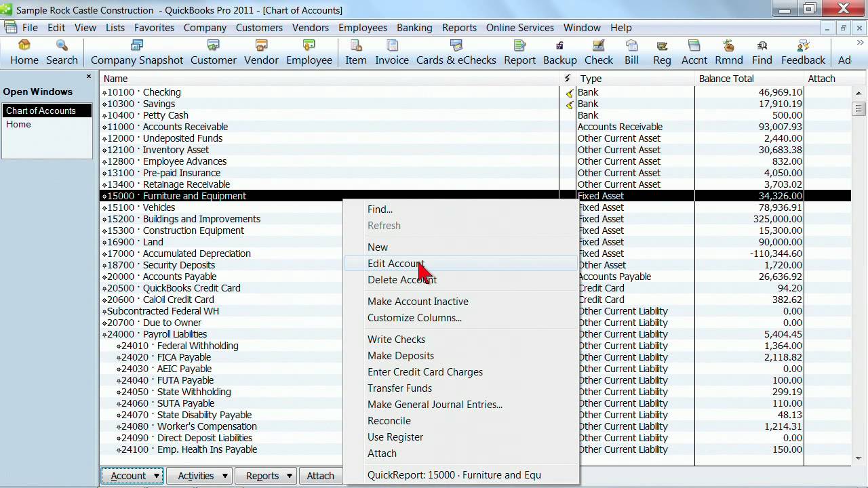Select the 10100 Checking account row
The width and height of the screenshot is (868, 488).
pyautogui.click(x=475, y=92)
